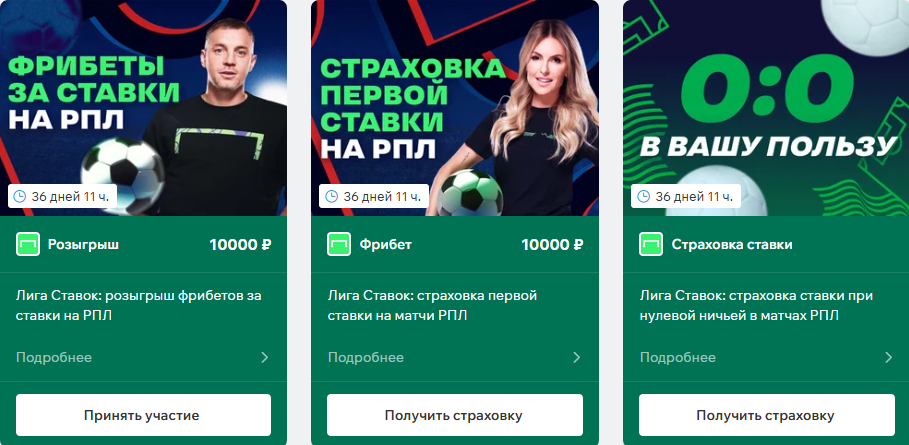Open the Страховка первой ставки на РПЛ banner
The height and width of the screenshot is (445, 909).
[455, 108]
